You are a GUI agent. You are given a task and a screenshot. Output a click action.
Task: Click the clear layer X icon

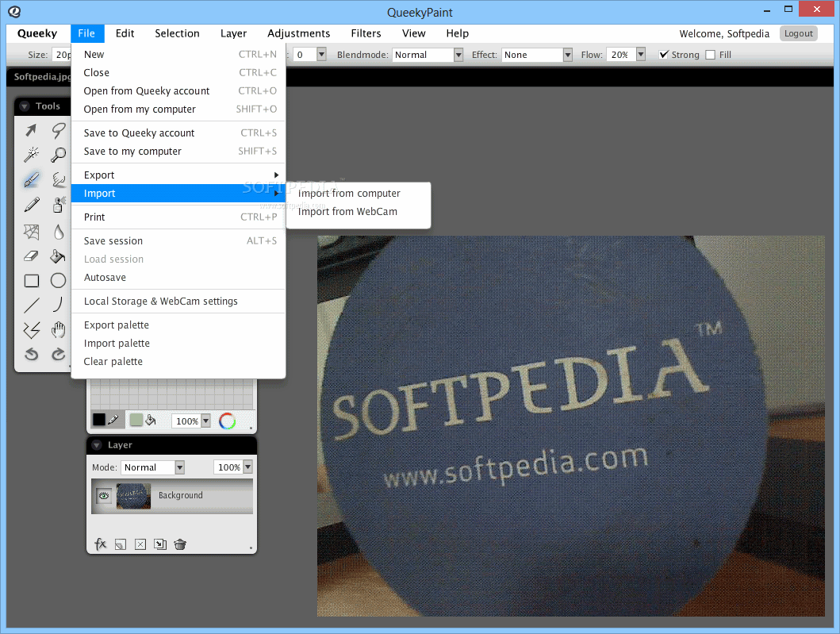140,544
